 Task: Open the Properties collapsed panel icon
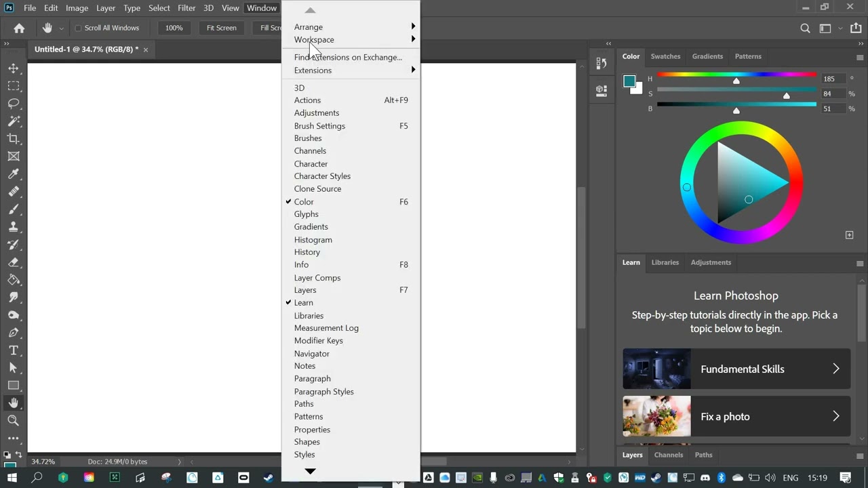coord(601,90)
